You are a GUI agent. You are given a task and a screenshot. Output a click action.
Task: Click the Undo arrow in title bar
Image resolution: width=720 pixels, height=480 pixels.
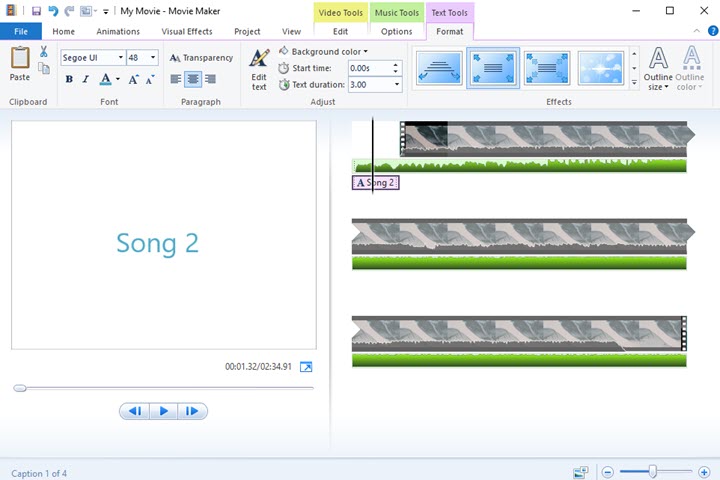pos(53,11)
